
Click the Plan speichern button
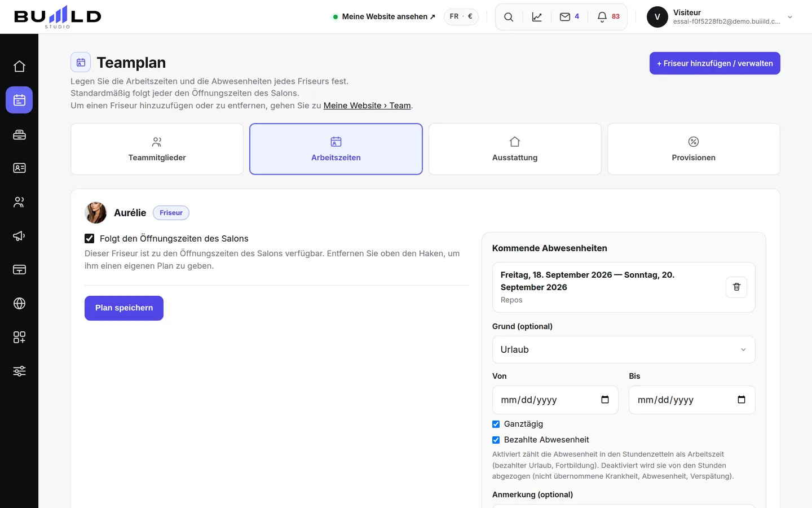click(124, 308)
